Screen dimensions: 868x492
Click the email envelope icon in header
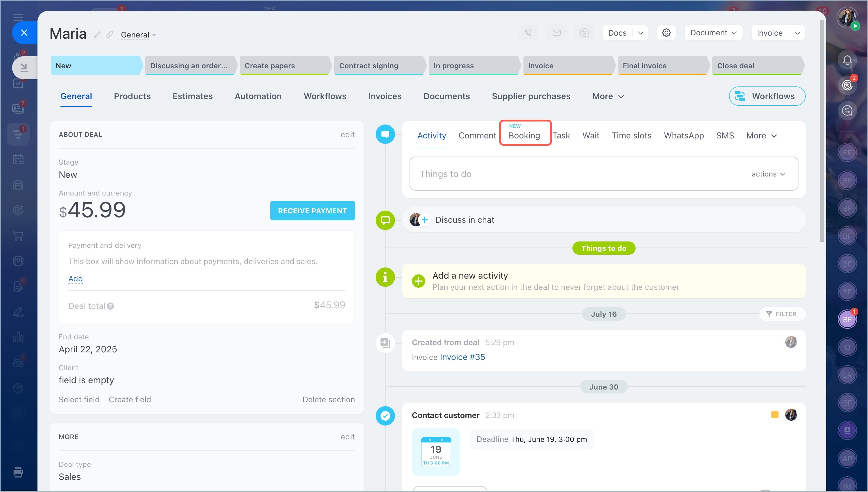click(x=556, y=33)
